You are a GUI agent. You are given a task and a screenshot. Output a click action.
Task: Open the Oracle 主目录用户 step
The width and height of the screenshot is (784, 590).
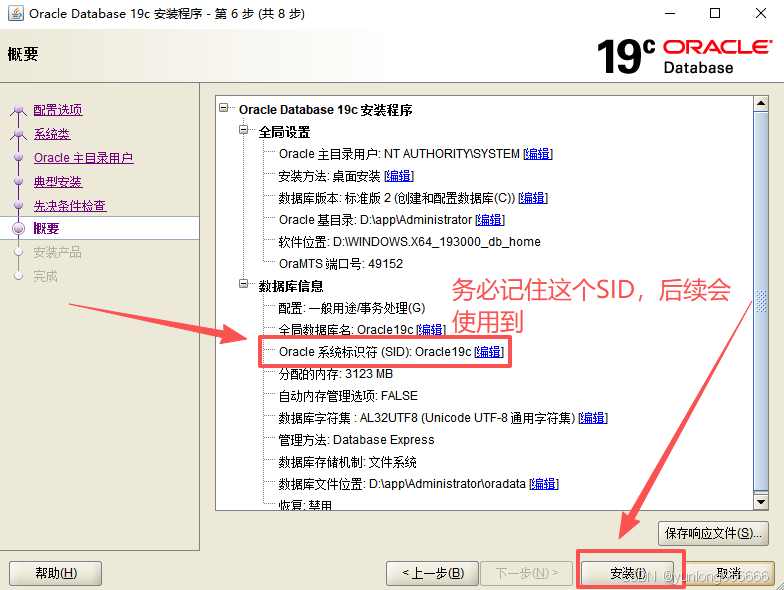pos(84,158)
